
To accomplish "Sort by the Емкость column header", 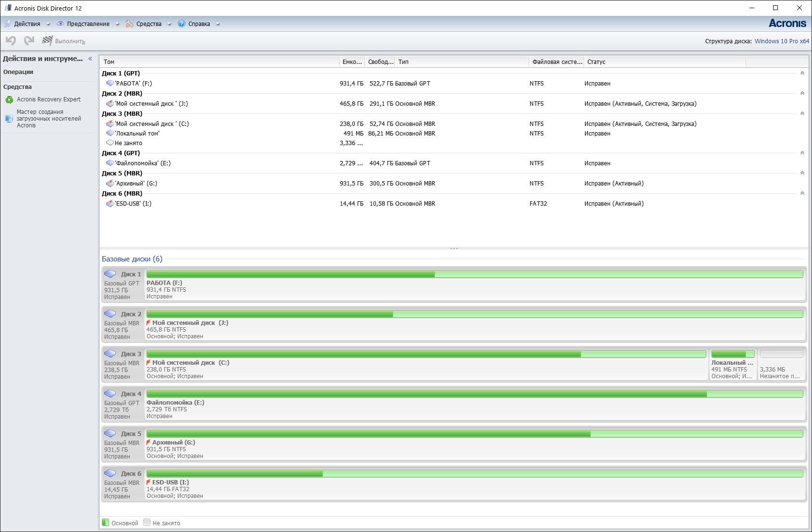I will (352, 62).
